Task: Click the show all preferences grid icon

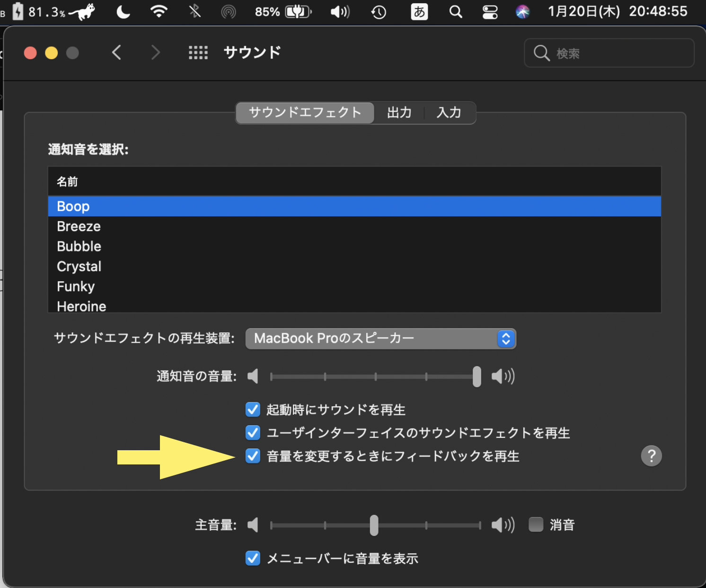Action: coord(198,53)
